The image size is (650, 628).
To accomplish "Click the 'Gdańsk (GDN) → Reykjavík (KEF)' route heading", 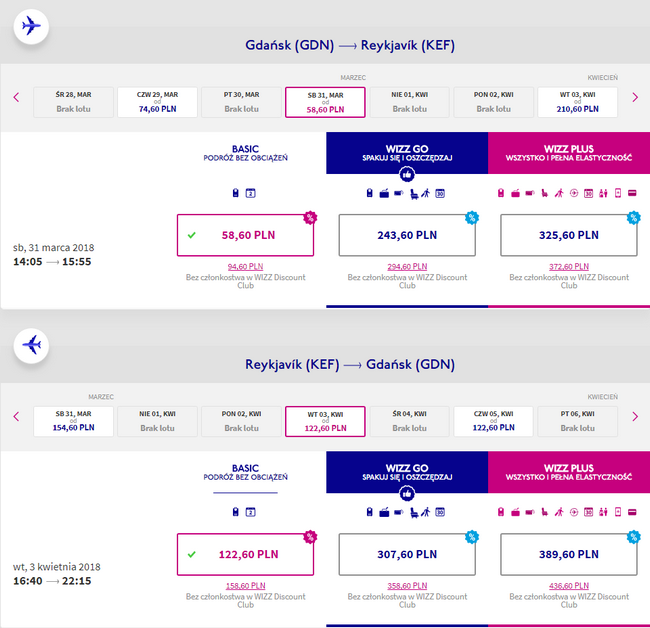I will [x=350, y=45].
